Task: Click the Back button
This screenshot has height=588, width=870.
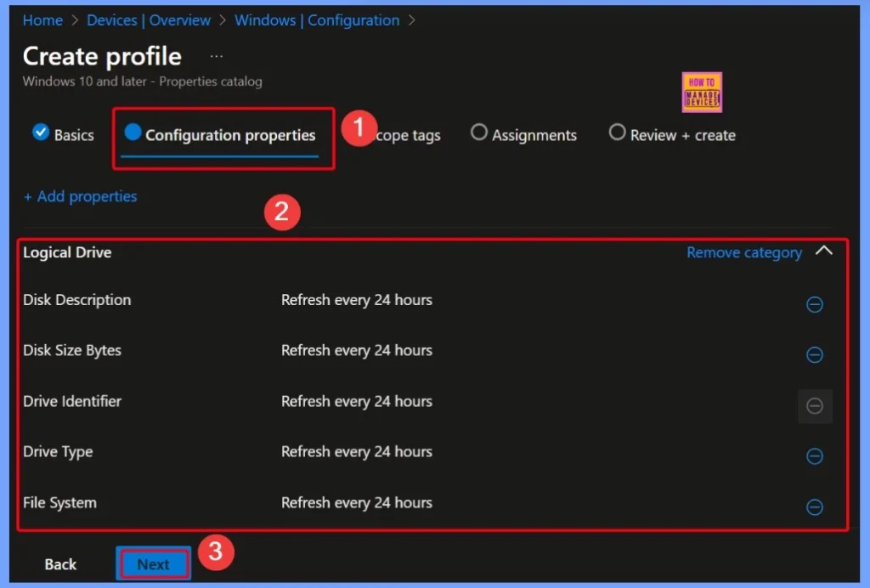Action: click(x=60, y=564)
